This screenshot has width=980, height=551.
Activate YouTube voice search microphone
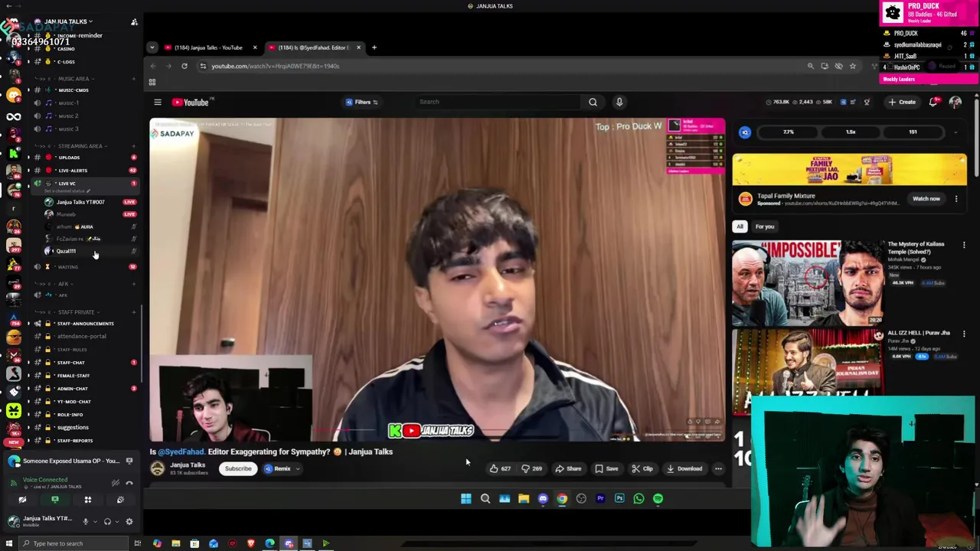pos(619,102)
